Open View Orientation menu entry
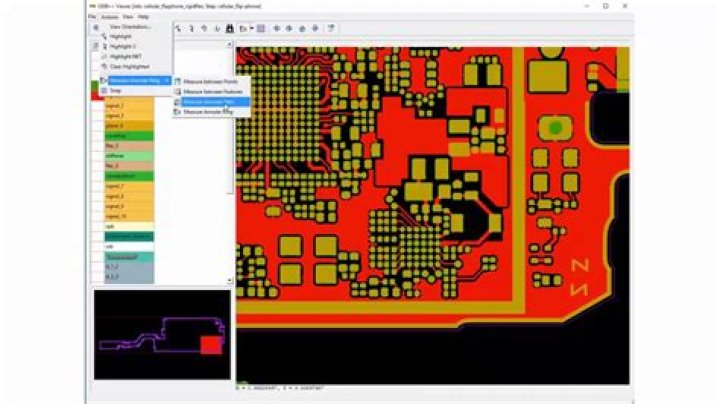The height and width of the screenshot is (404, 720). coord(129,26)
